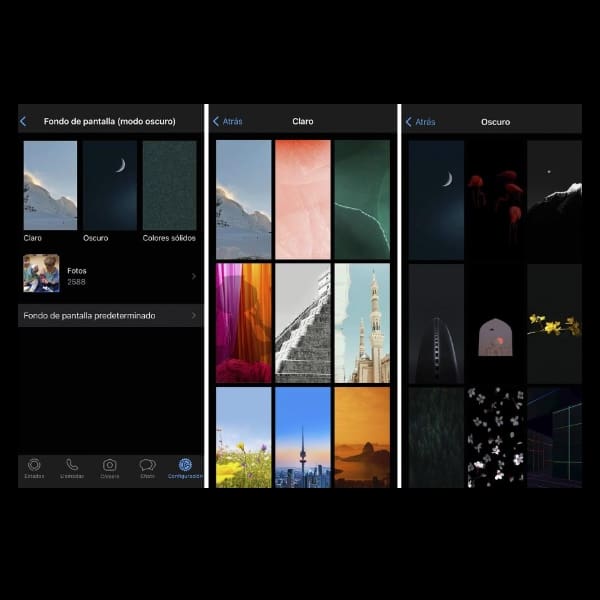Click chevron beside Fondo de pantalla predeterminado
The width and height of the screenshot is (600, 600).
[x=194, y=315]
